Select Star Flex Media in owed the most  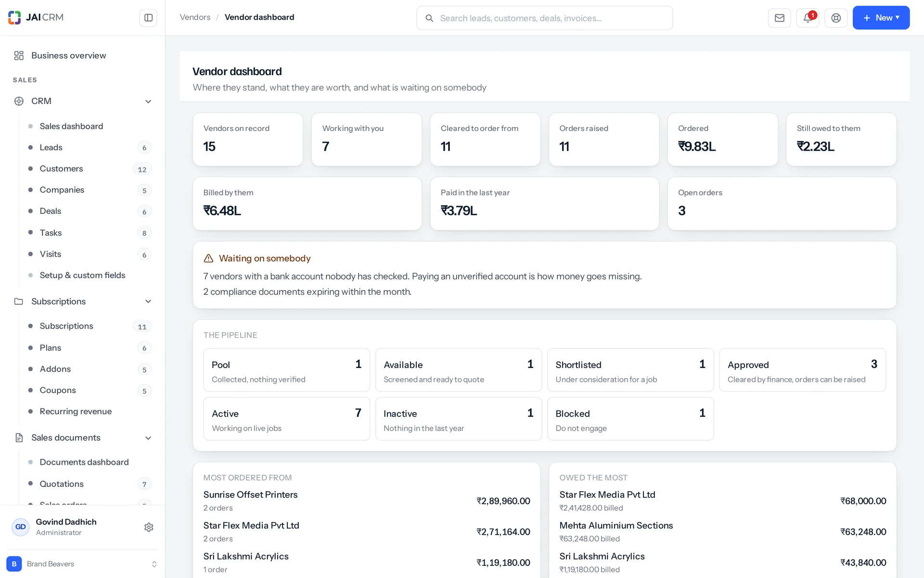722,501
